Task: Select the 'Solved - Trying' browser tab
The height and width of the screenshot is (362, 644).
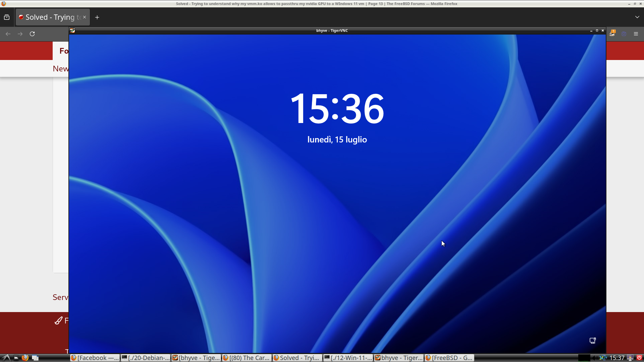Action: point(53,17)
